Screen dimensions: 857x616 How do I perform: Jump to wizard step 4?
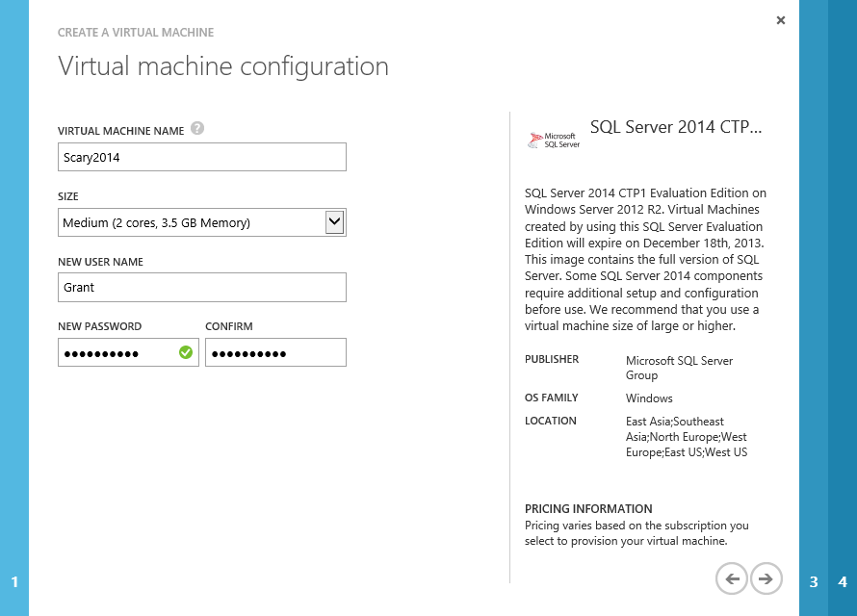click(x=843, y=581)
